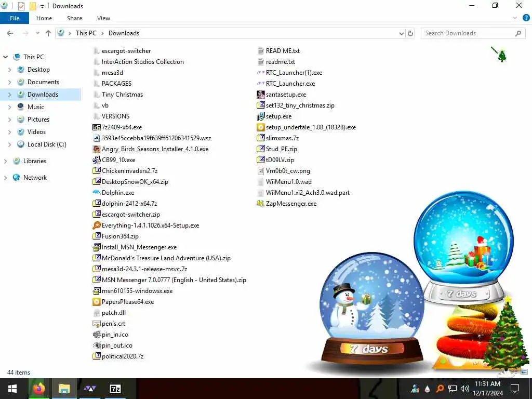
Task: Expand the Music tree node
Action: coord(9,107)
